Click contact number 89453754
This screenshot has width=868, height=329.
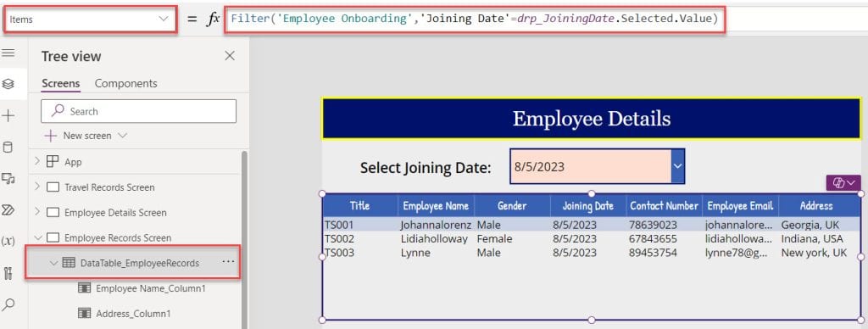[x=653, y=253]
